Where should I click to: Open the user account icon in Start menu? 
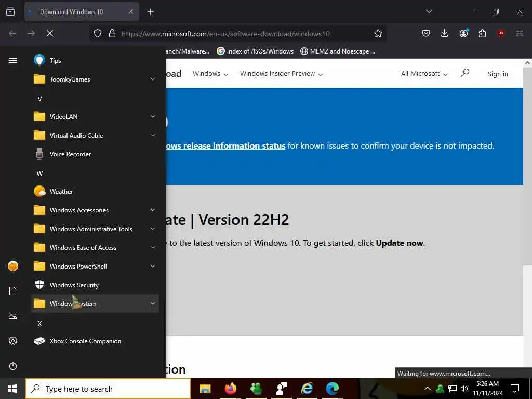(13, 266)
